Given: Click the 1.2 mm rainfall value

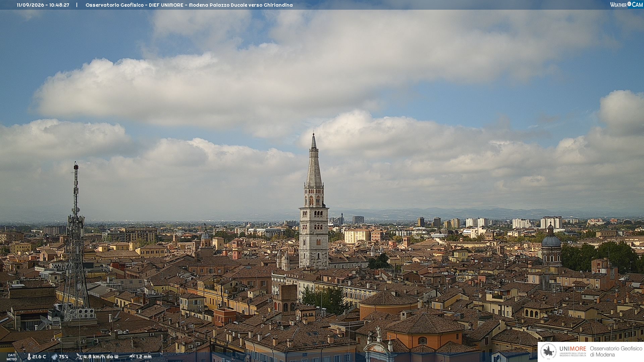Looking at the screenshot, I should pyautogui.click(x=144, y=357).
